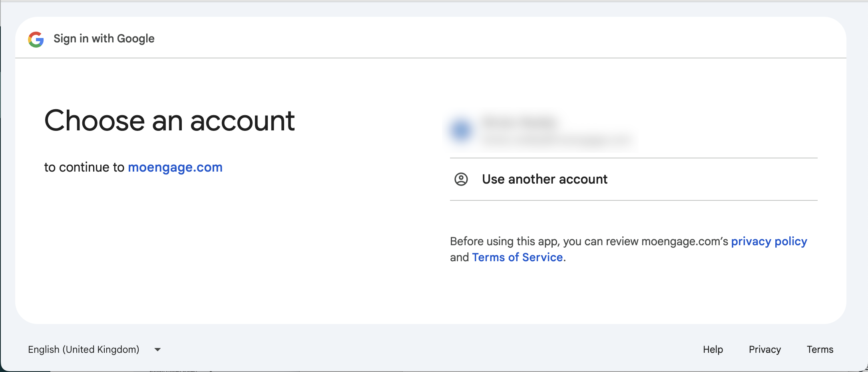Click the "you can review moengage.com's" text
This screenshot has height=372, width=868.
646,242
